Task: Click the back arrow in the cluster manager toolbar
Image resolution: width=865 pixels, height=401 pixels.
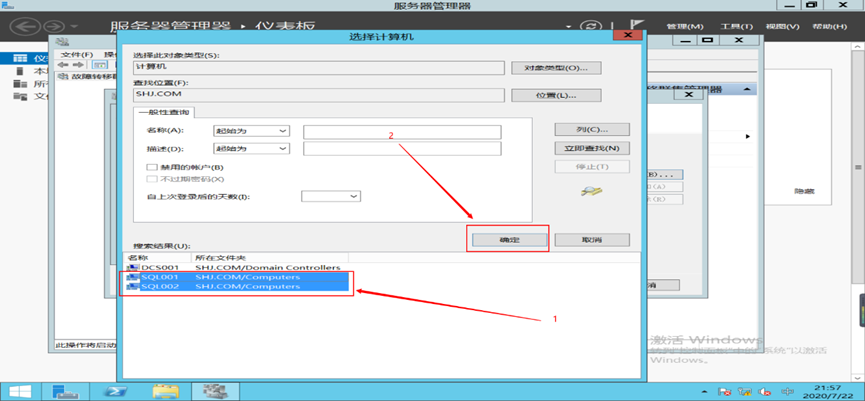Action: click(x=63, y=65)
